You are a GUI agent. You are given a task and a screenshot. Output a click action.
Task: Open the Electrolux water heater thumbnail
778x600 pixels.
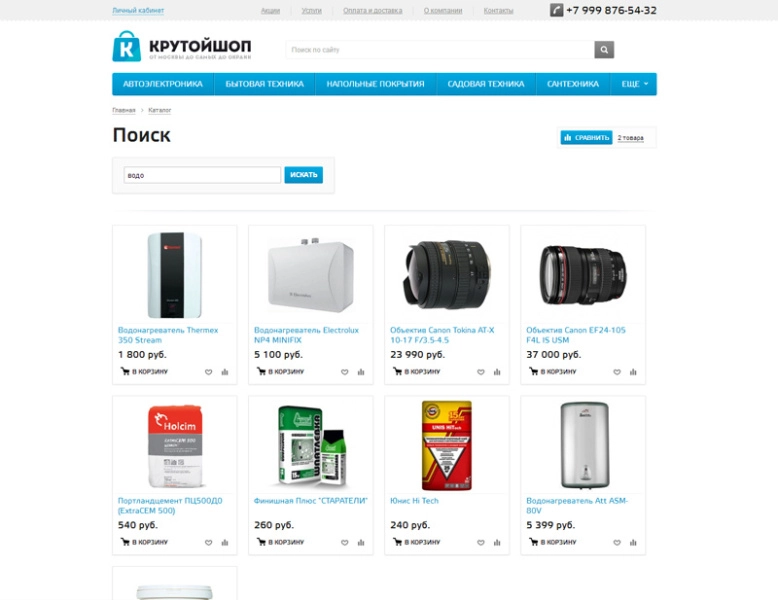[x=311, y=275]
